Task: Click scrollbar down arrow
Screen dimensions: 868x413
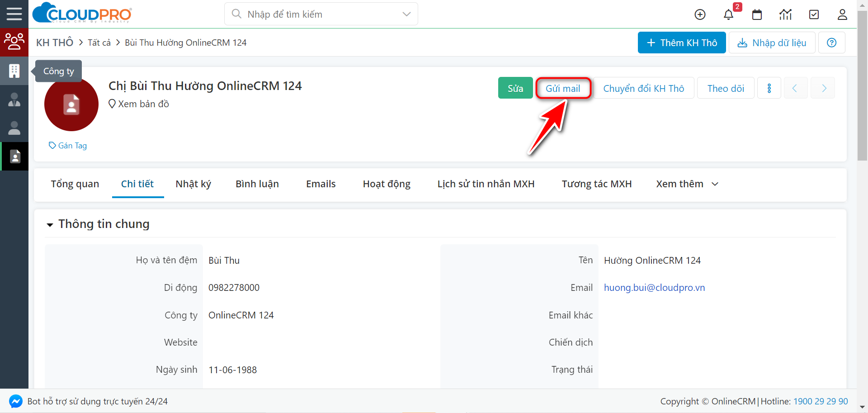Action: pos(863,408)
